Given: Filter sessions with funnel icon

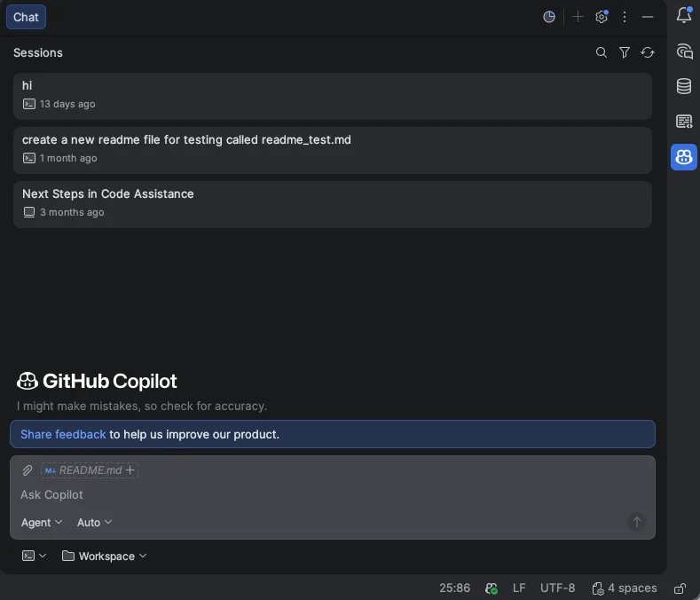Looking at the screenshot, I should pos(625,52).
